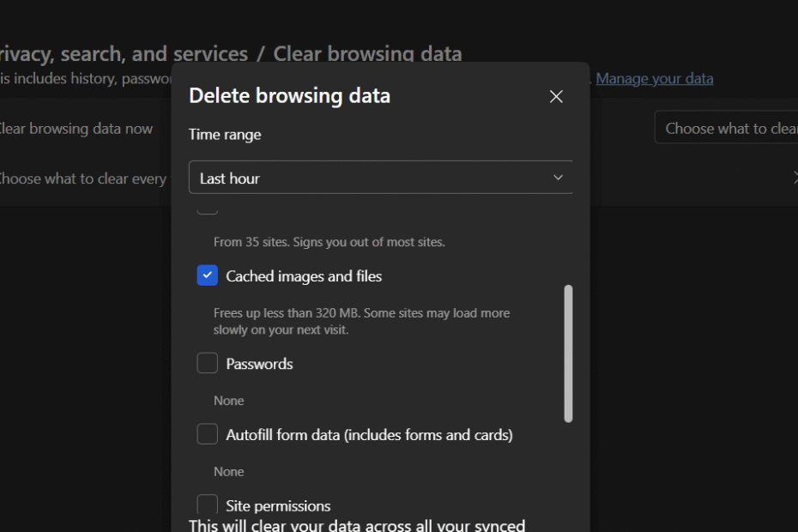Close the Delete browsing data dialog
The width and height of the screenshot is (798, 532).
point(555,96)
